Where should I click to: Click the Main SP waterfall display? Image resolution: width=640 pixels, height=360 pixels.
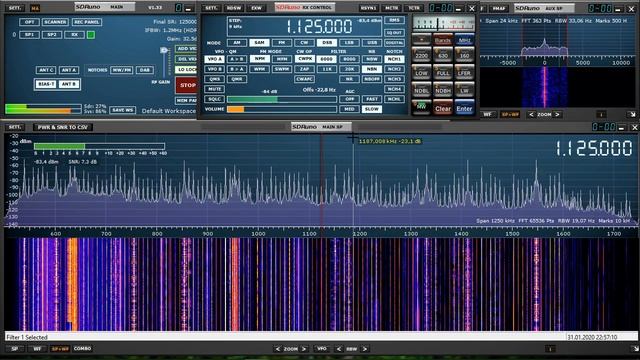[320, 284]
